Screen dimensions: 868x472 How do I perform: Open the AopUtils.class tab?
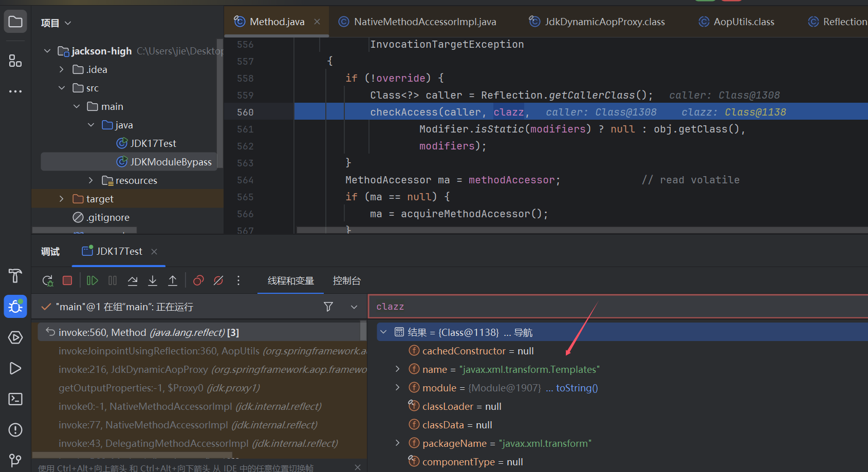736,22
